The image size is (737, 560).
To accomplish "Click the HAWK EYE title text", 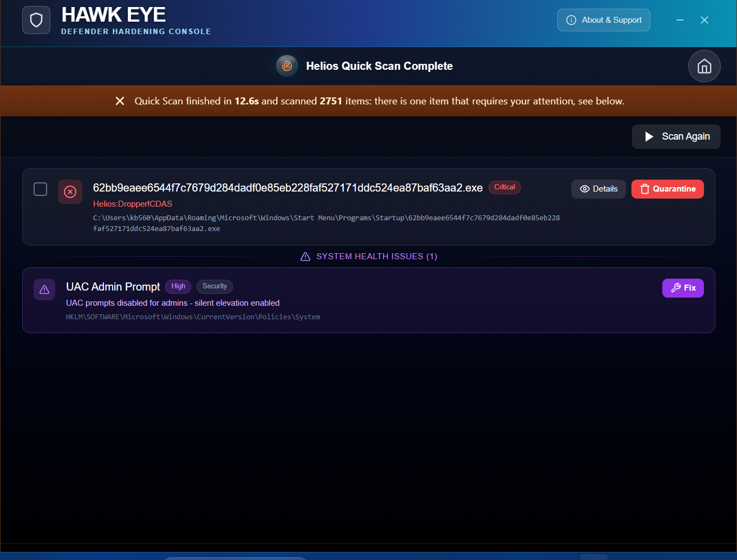I will pos(114,15).
